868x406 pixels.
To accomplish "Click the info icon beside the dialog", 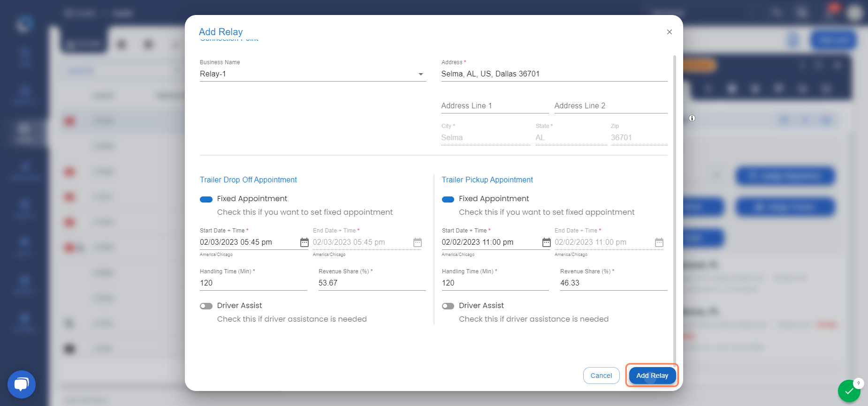I will coord(692,118).
